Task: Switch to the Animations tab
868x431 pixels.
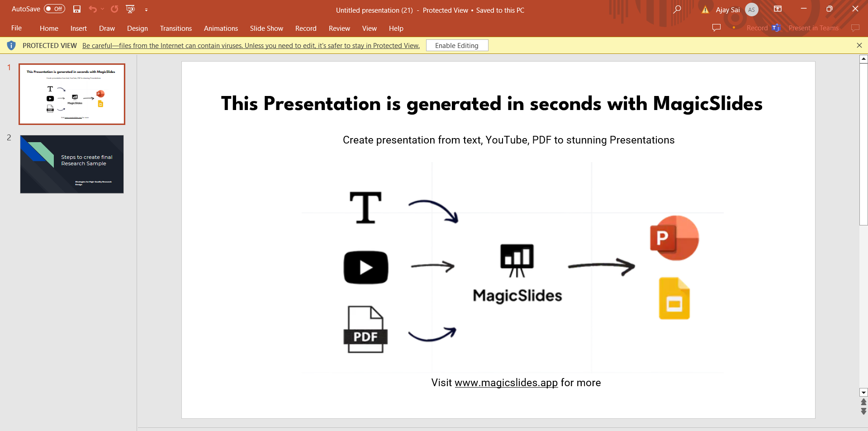Action: [221, 28]
